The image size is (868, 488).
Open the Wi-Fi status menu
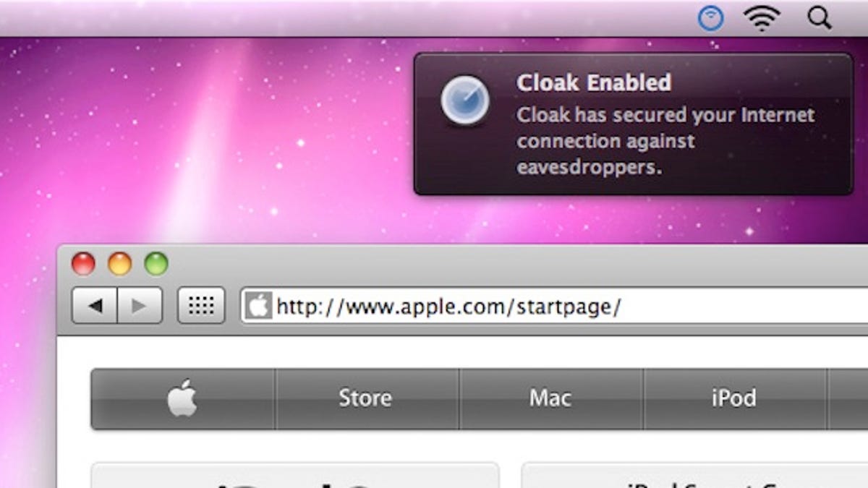[762, 18]
